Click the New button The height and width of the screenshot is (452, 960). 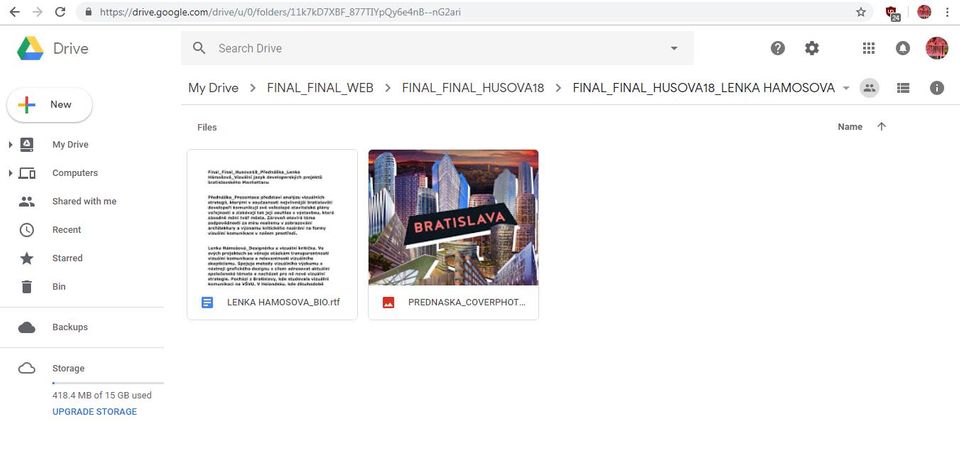50,105
